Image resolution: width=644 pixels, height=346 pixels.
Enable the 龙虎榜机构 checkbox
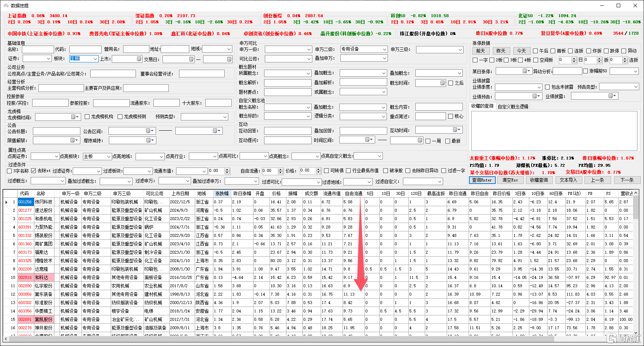click(x=87, y=116)
